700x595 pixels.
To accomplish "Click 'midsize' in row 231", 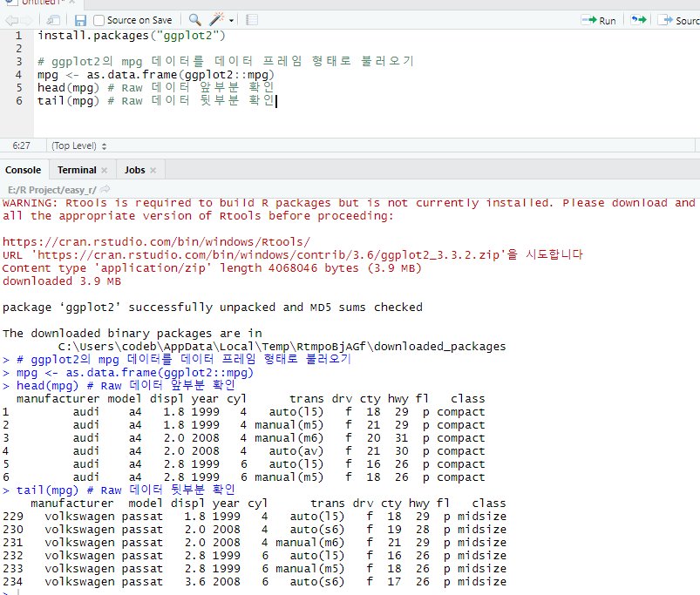I will 482,543.
